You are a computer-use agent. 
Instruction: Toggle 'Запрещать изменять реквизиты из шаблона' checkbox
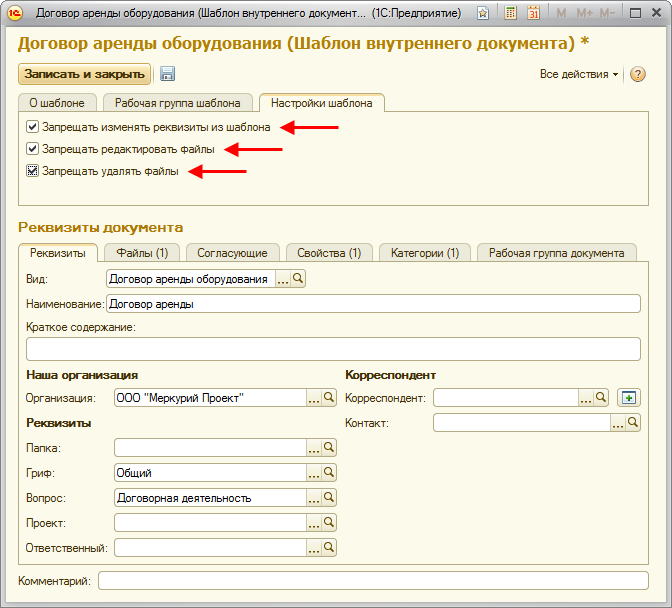(x=33, y=127)
